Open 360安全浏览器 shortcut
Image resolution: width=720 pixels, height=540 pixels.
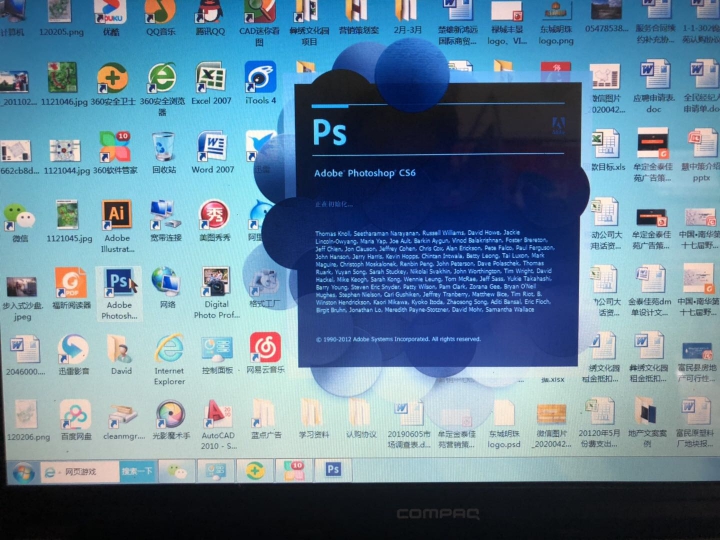(162, 89)
